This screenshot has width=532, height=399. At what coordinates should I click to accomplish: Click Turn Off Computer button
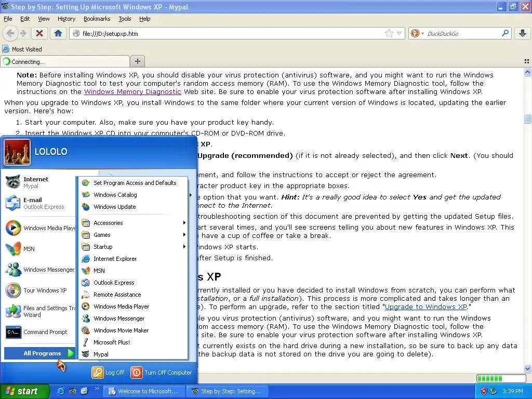pyautogui.click(x=162, y=373)
